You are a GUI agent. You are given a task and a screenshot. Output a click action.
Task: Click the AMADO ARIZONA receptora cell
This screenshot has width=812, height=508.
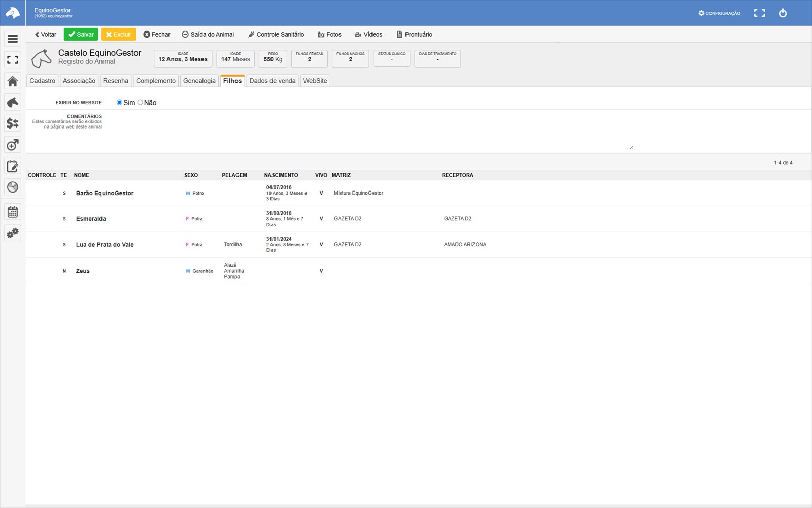[x=465, y=245]
